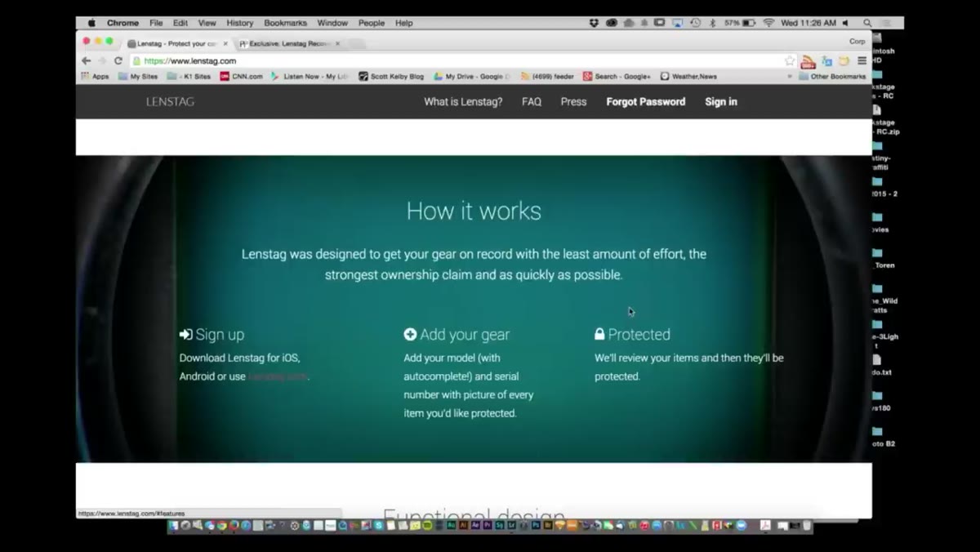Open the Press link
The width and height of the screenshot is (980, 552).
[x=573, y=102]
